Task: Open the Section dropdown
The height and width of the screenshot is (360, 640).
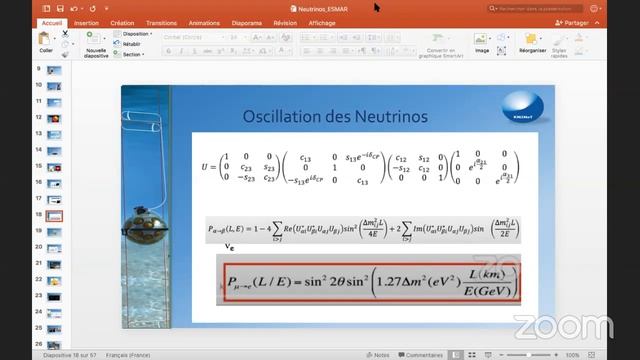Action: coord(130,54)
